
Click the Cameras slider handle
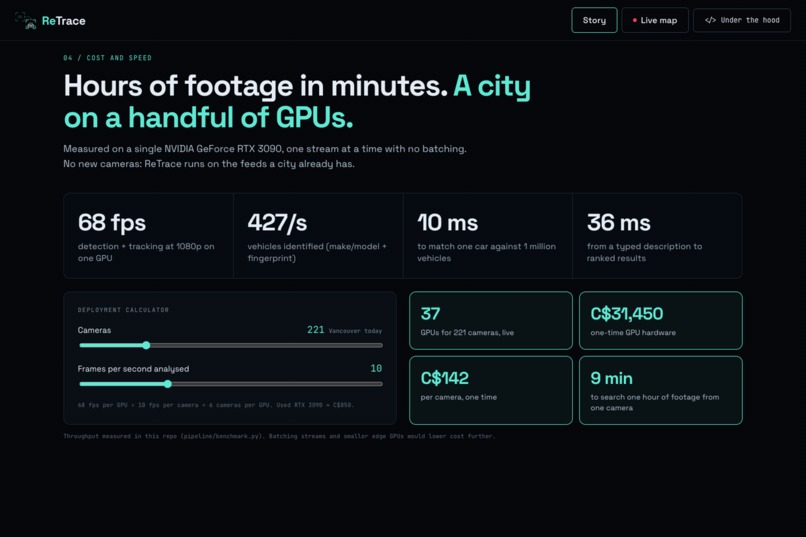(x=146, y=345)
